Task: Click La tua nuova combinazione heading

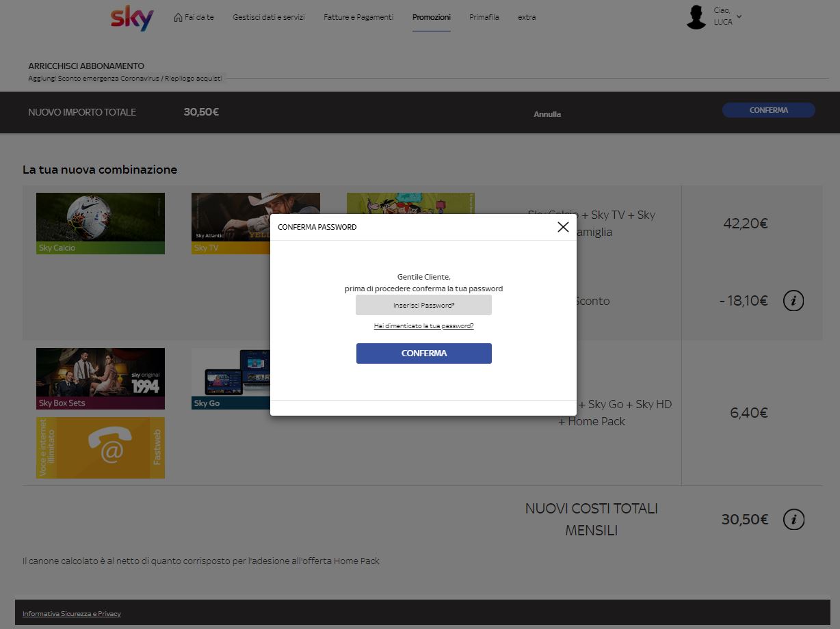Action: coord(100,170)
